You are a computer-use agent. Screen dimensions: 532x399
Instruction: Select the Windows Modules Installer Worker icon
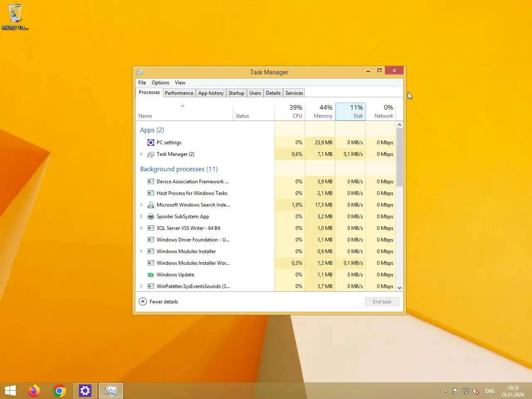[x=151, y=263]
